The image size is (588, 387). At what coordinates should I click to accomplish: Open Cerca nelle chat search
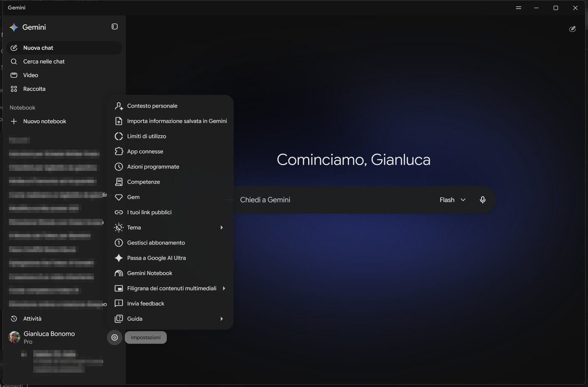(64, 61)
